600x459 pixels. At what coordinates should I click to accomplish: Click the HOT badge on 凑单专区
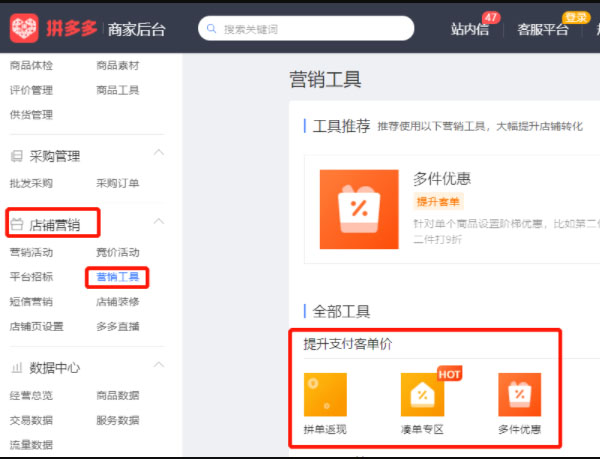point(450,374)
